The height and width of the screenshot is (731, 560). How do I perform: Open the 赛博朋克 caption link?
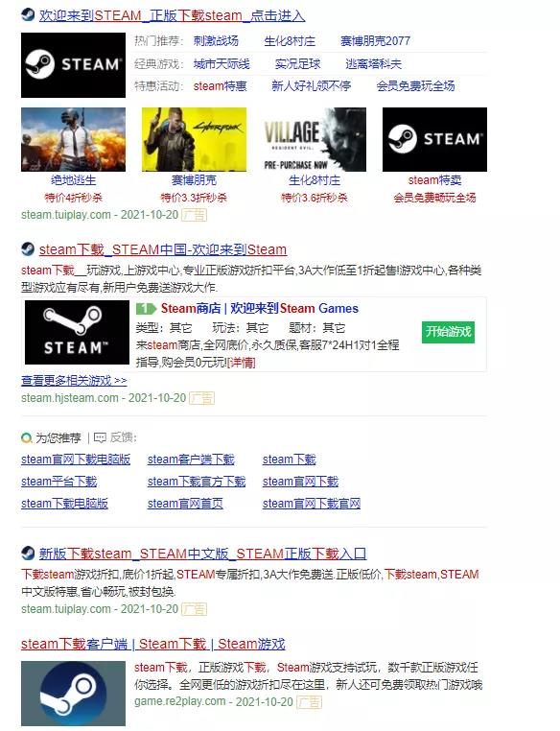(x=195, y=180)
